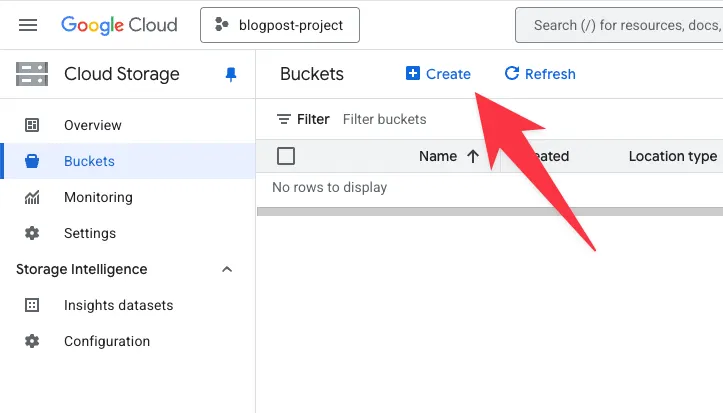The image size is (723, 413).
Task: Click the Settings gear icon
Action: pos(32,233)
